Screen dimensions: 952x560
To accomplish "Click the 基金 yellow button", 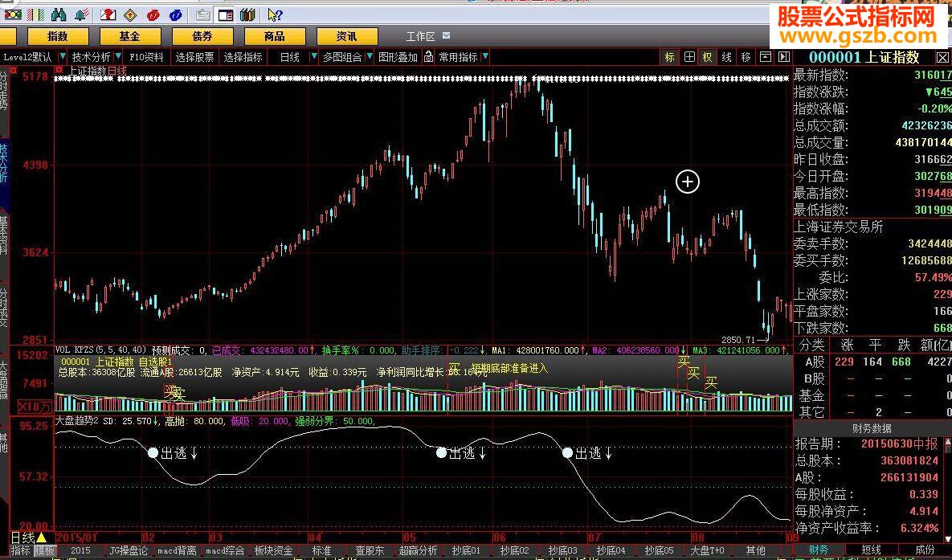I will (x=130, y=36).
